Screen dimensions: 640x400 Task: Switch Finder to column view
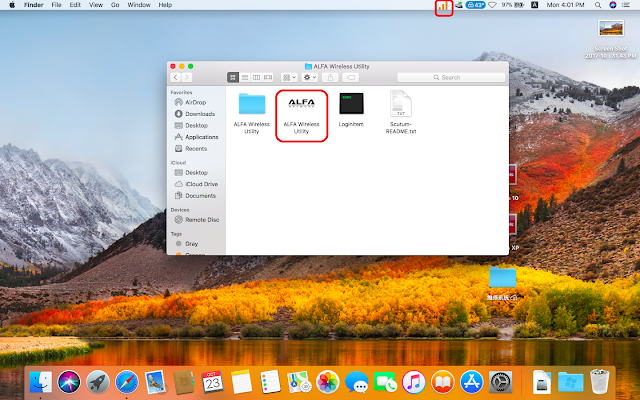256,77
